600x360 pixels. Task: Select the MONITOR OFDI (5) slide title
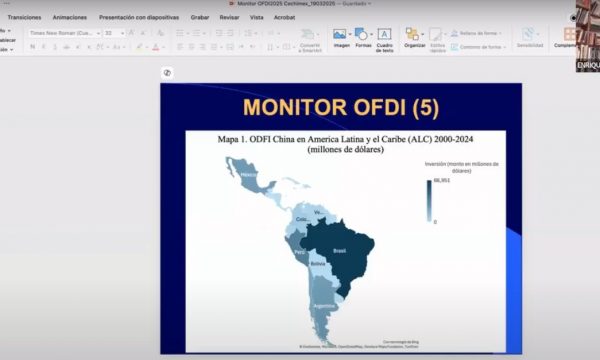point(341,107)
